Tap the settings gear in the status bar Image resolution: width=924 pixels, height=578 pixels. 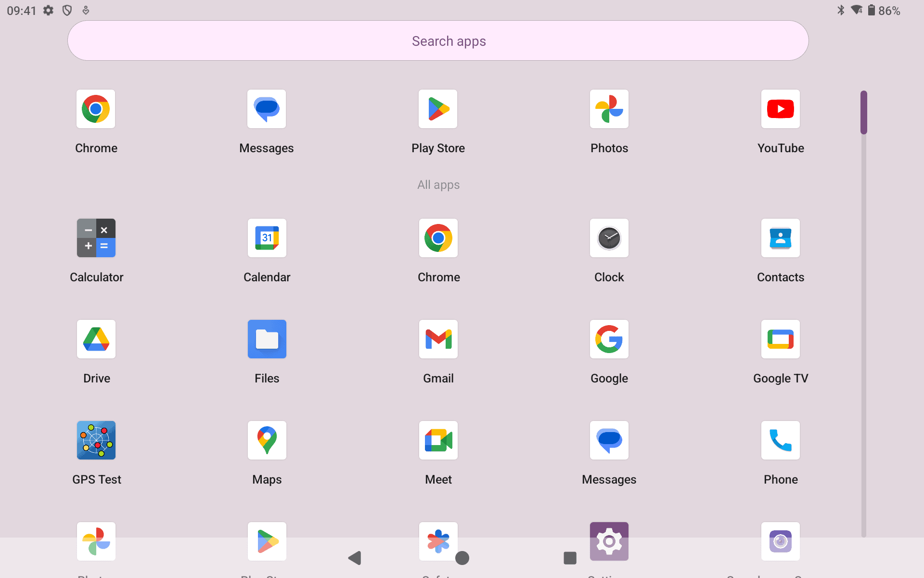point(48,10)
